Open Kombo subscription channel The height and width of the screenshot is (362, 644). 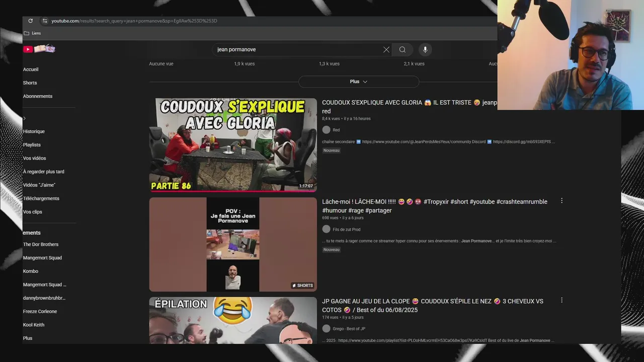tap(31, 271)
